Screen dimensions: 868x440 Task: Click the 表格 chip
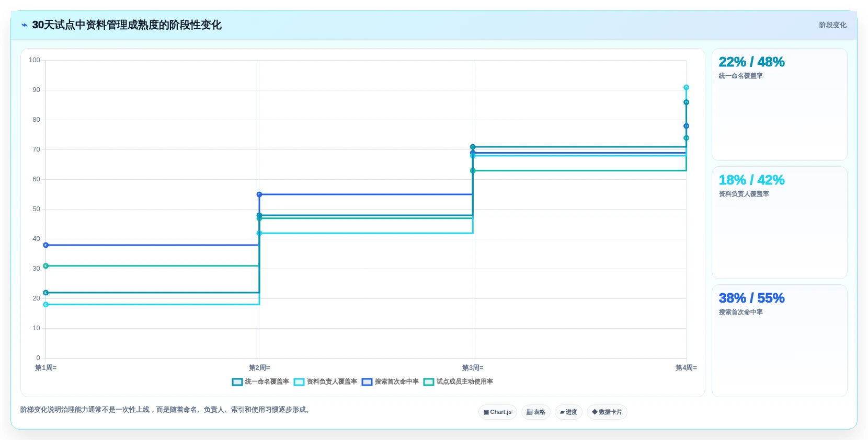[x=536, y=412]
